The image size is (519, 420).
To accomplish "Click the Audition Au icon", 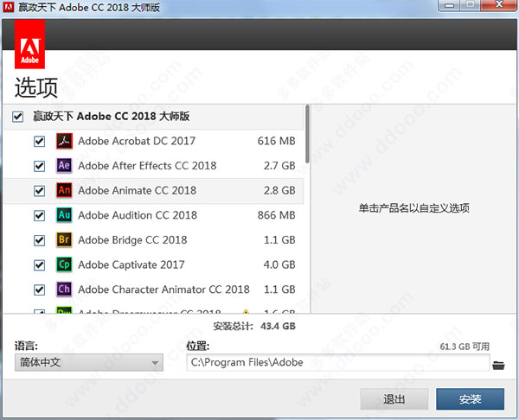I will click(x=64, y=215).
